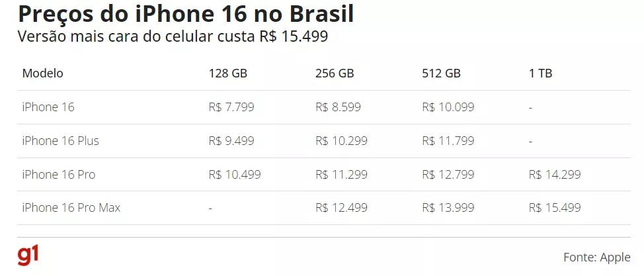Select the 128 GB column header

(x=228, y=73)
